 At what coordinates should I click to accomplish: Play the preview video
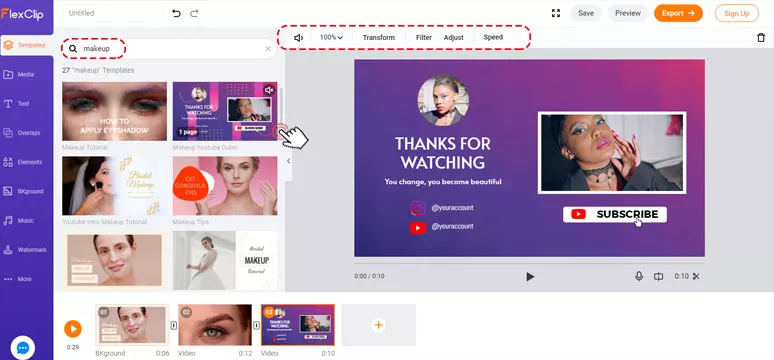[x=530, y=277]
